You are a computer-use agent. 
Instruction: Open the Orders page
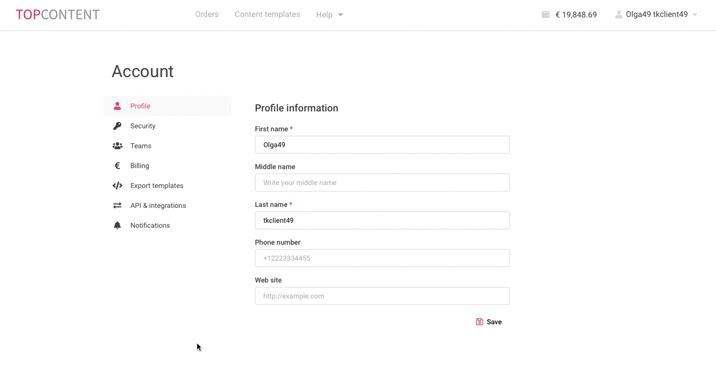coord(207,14)
